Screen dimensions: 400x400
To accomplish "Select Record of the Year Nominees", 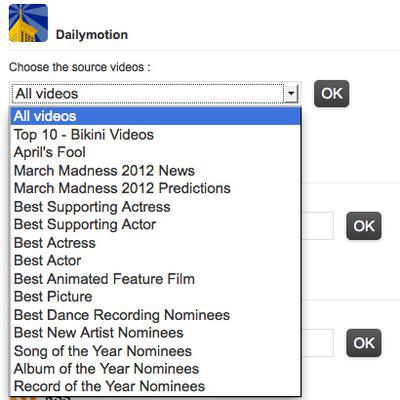I will tap(156, 386).
